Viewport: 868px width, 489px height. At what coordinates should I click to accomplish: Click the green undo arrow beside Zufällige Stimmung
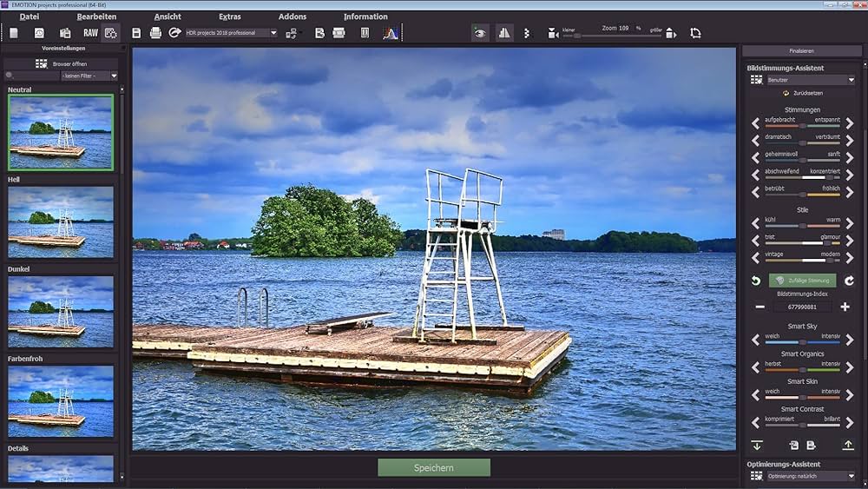[x=756, y=281]
